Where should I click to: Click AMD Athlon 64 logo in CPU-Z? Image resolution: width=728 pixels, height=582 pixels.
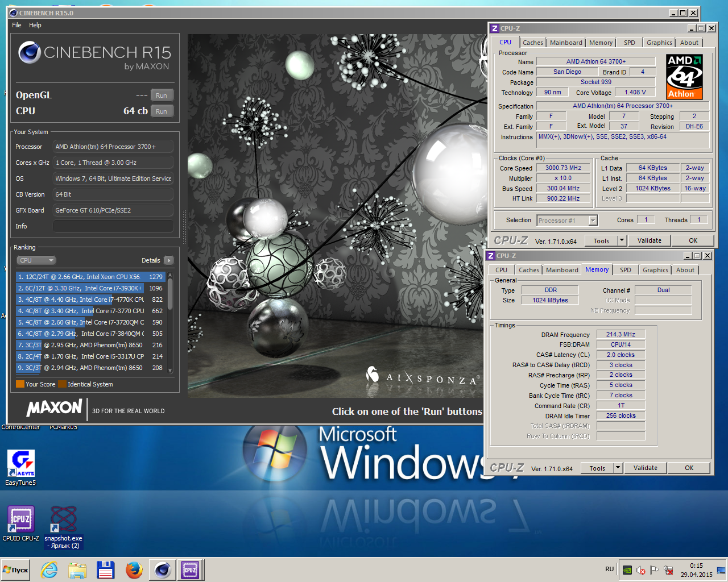click(684, 77)
